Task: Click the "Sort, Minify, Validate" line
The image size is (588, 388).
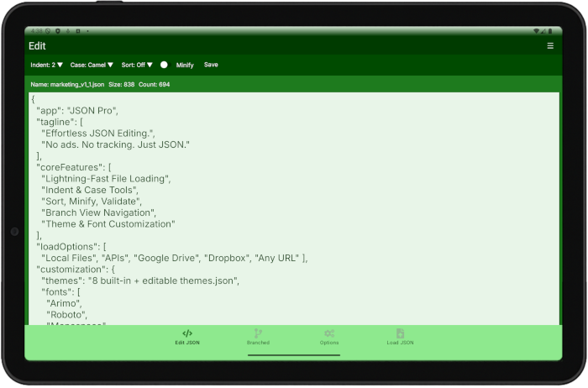Action: click(92, 201)
